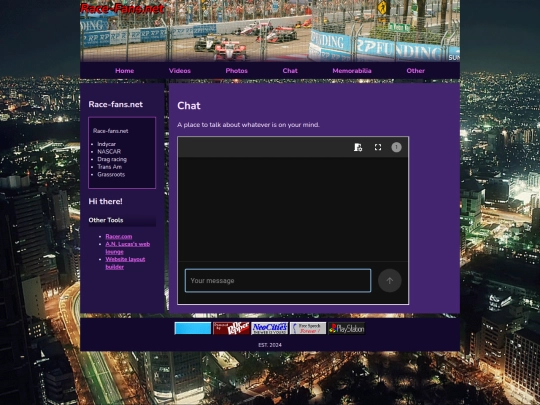Viewport: 540px width, 405px height.
Task: Open A.N. Lucas's web lounge link
Action: click(127, 248)
